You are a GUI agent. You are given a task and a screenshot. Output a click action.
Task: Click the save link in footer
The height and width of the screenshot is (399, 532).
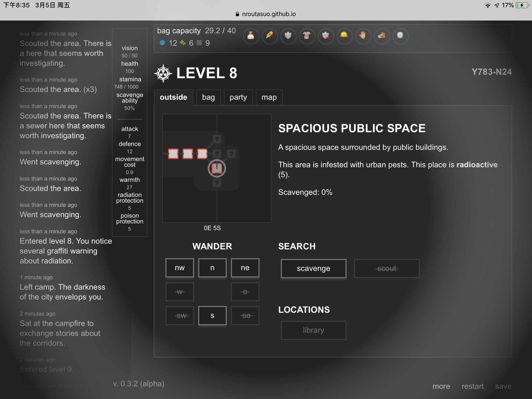click(x=503, y=387)
